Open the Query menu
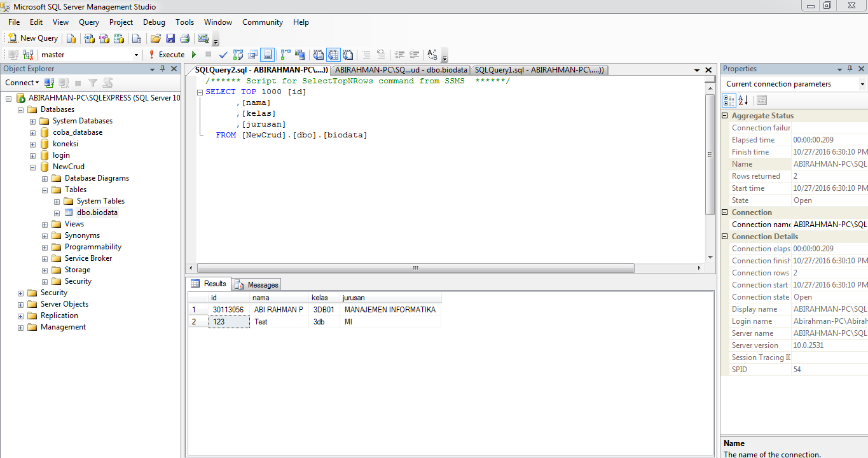 (88, 22)
